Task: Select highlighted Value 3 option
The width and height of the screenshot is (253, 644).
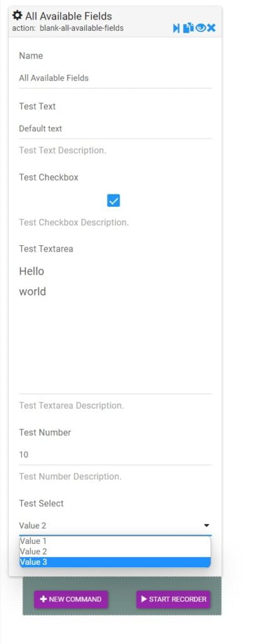Action: [115, 562]
